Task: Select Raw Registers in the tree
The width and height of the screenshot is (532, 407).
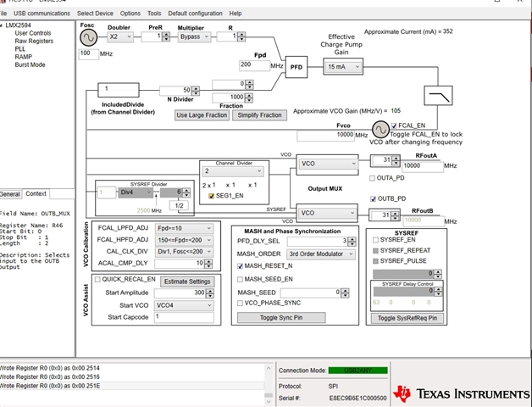Action: (34, 41)
